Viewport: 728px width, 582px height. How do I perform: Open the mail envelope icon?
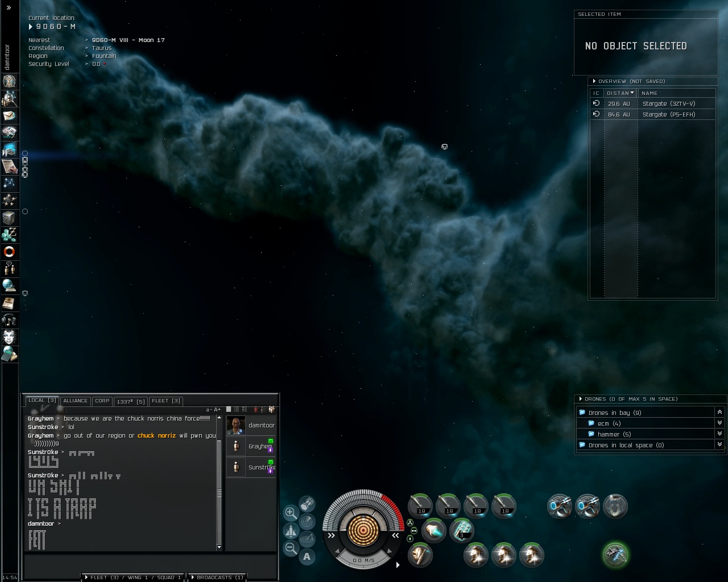[9, 115]
